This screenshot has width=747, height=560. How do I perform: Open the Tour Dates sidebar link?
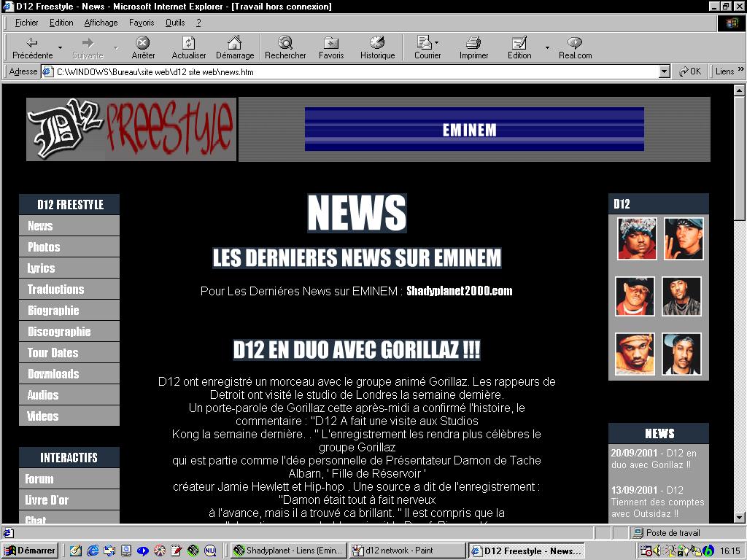[69, 352]
